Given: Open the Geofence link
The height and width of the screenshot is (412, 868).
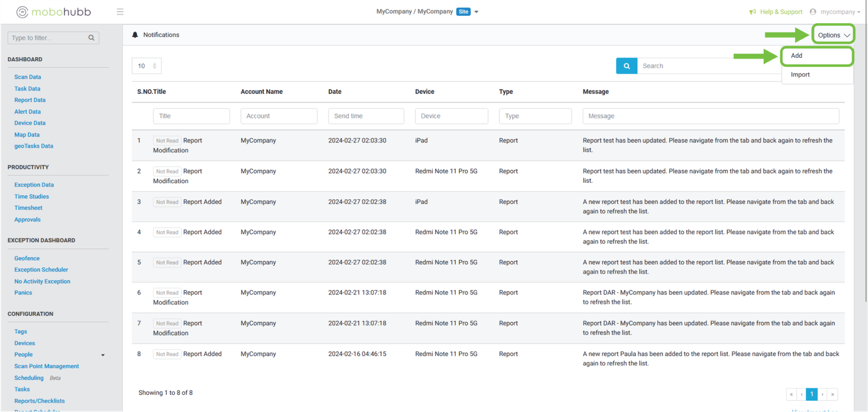Looking at the screenshot, I should point(27,259).
